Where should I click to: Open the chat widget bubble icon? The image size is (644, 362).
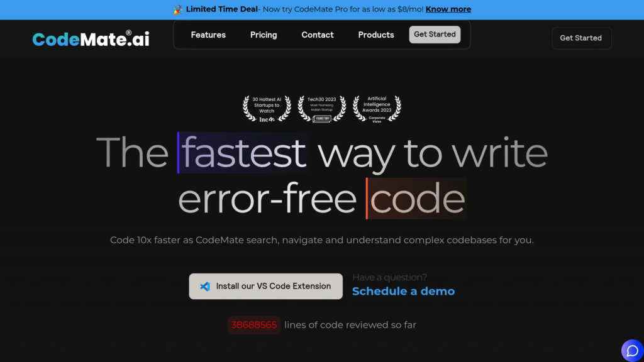pyautogui.click(x=632, y=351)
